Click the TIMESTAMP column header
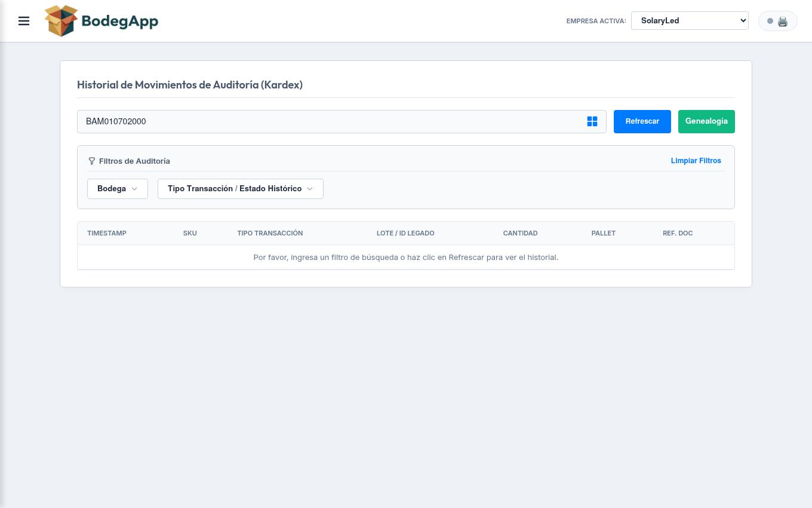Viewport: 812px width, 508px height. tap(107, 233)
